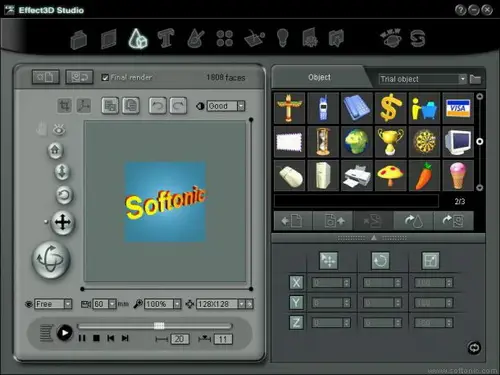Viewport: 500px width, 375px height.
Task: Click the paste object toolbar button
Action: (131, 106)
